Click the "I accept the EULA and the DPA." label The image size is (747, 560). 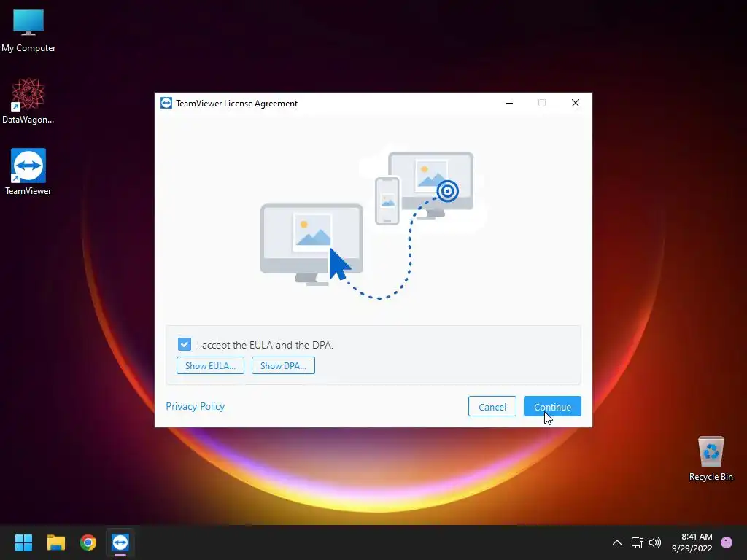pos(265,345)
